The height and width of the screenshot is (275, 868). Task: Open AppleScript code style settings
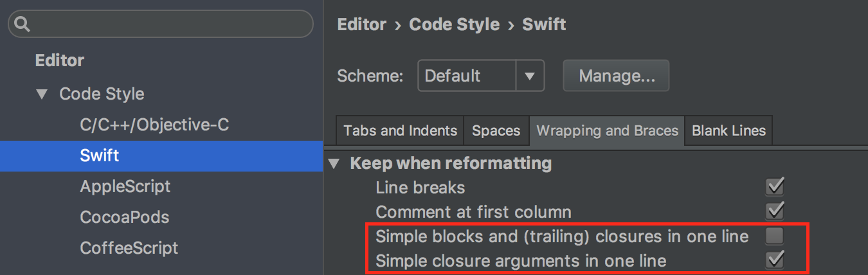tap(125, 186)
